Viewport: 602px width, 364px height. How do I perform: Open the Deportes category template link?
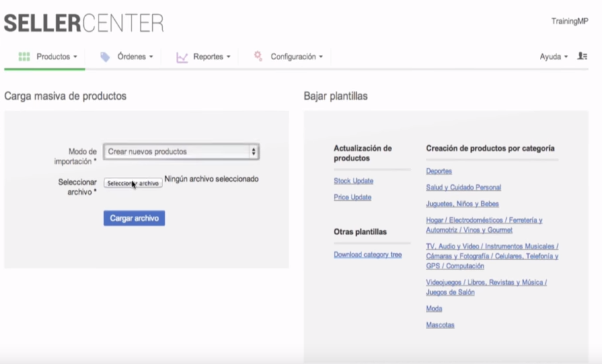[439, 171]
